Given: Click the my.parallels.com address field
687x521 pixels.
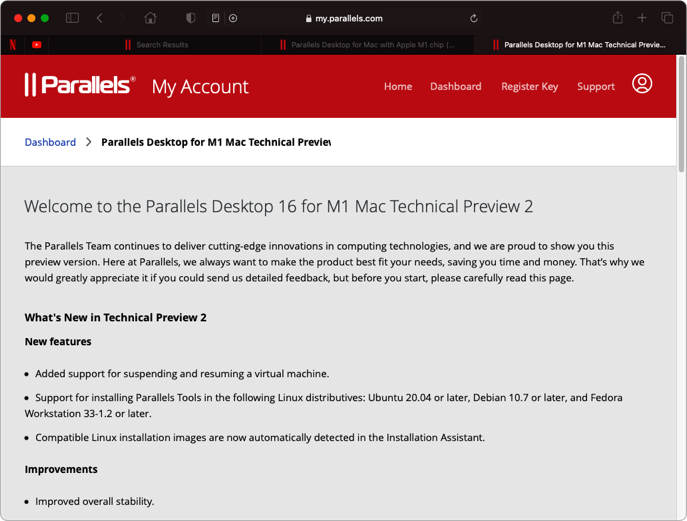Looking at the screenshot, I should (344, 18).
